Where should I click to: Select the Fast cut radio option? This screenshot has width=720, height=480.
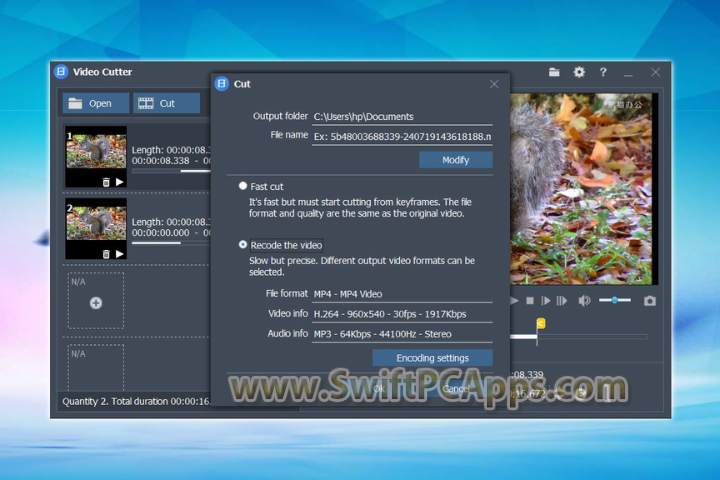click(243, 186)
